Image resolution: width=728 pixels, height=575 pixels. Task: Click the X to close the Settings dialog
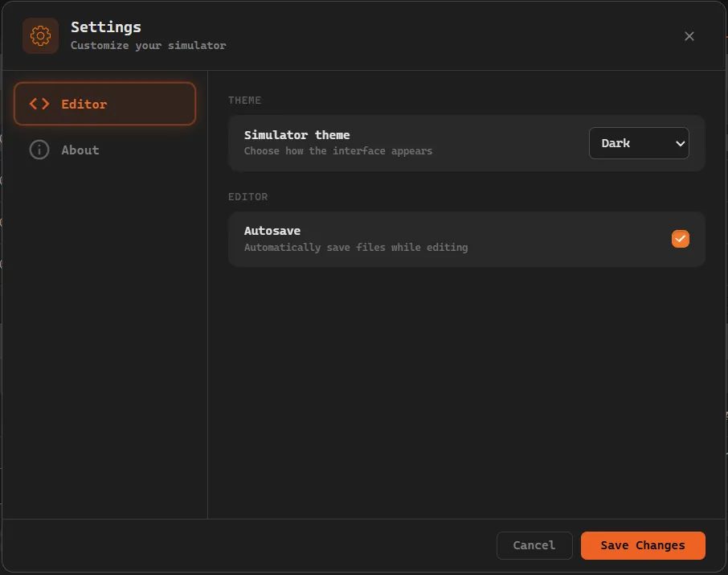click(x=689, y=36)
